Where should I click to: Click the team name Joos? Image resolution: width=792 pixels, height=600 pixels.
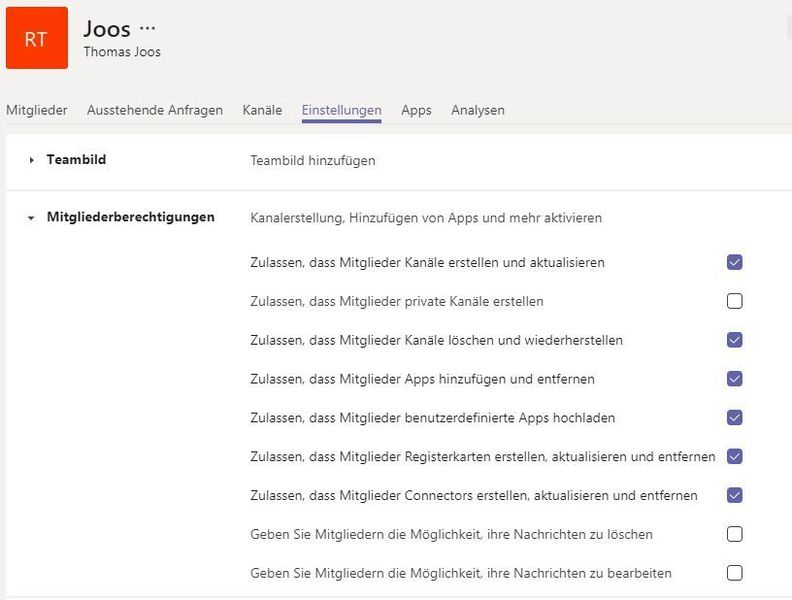point(107,29)
